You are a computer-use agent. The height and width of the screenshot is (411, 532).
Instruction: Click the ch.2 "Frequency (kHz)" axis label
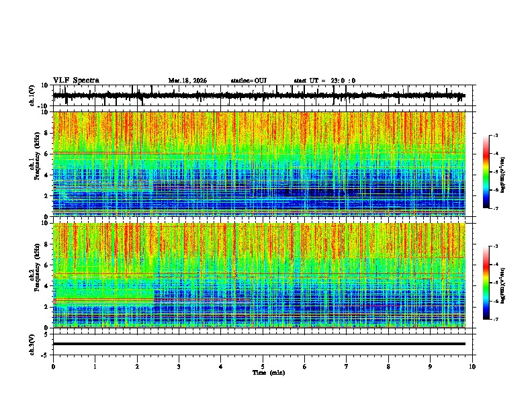click(37, 267)
